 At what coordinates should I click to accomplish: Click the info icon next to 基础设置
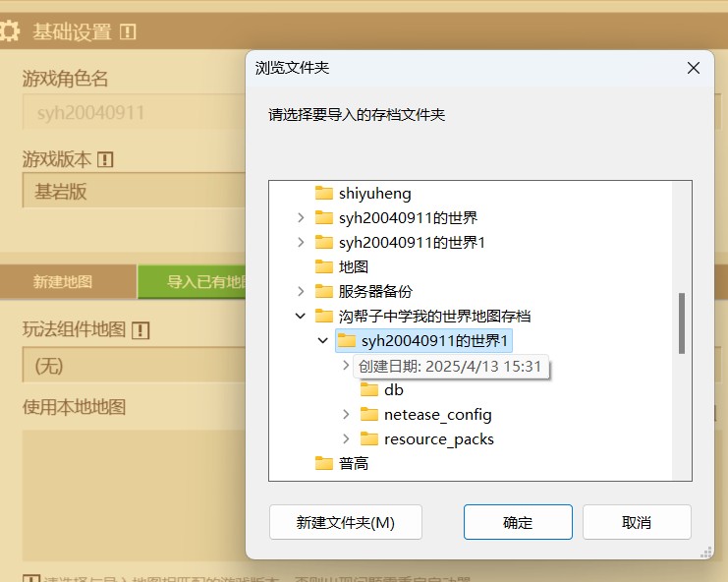[128, 31]
